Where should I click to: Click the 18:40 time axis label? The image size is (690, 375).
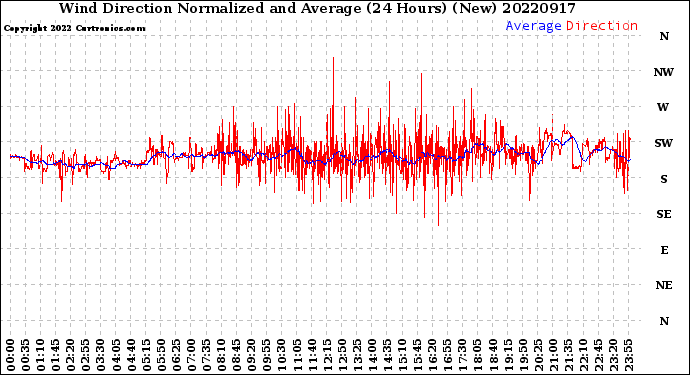coord(493,355)
